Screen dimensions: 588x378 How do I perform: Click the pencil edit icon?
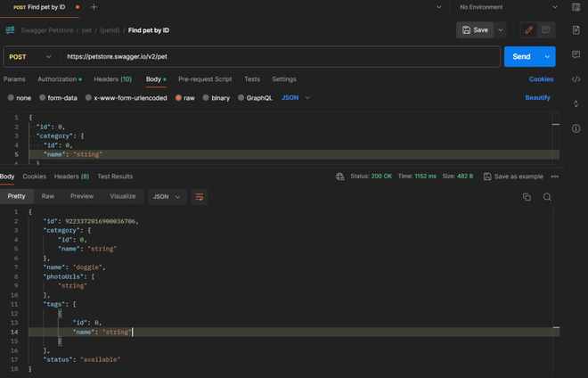click(x=528, y=30)
